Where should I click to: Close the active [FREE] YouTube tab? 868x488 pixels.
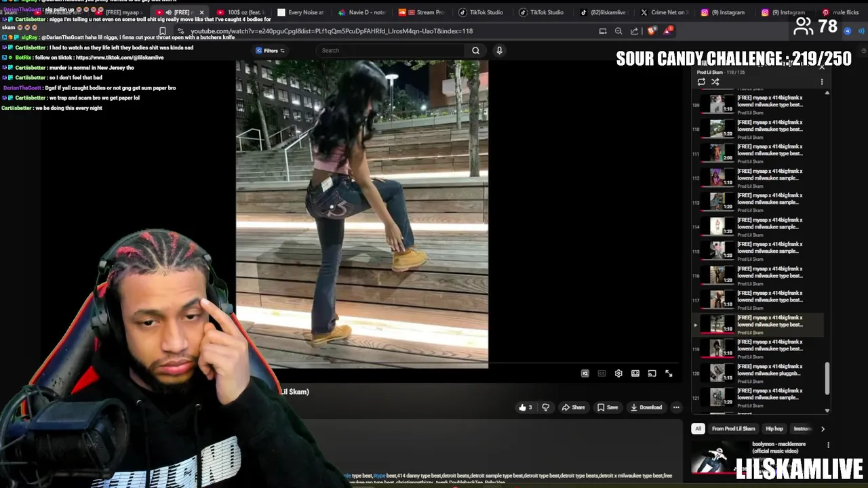pyautogui.click(x=201, y=12)
